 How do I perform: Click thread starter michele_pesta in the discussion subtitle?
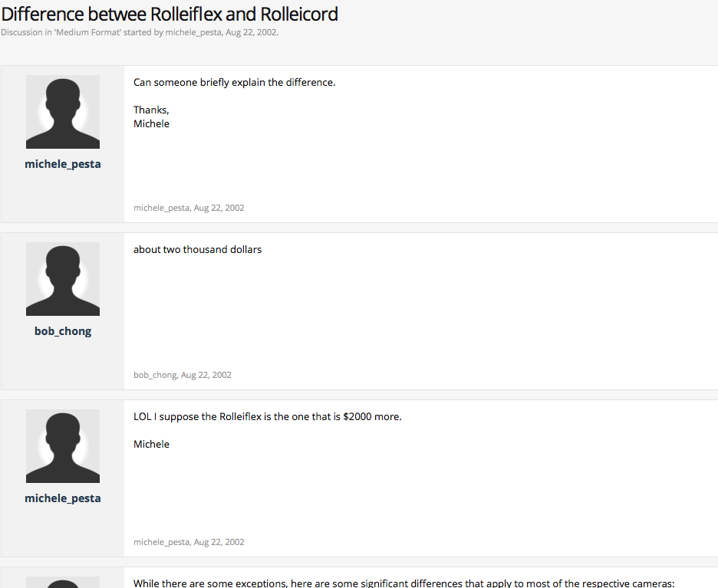[x=193, y=32]
